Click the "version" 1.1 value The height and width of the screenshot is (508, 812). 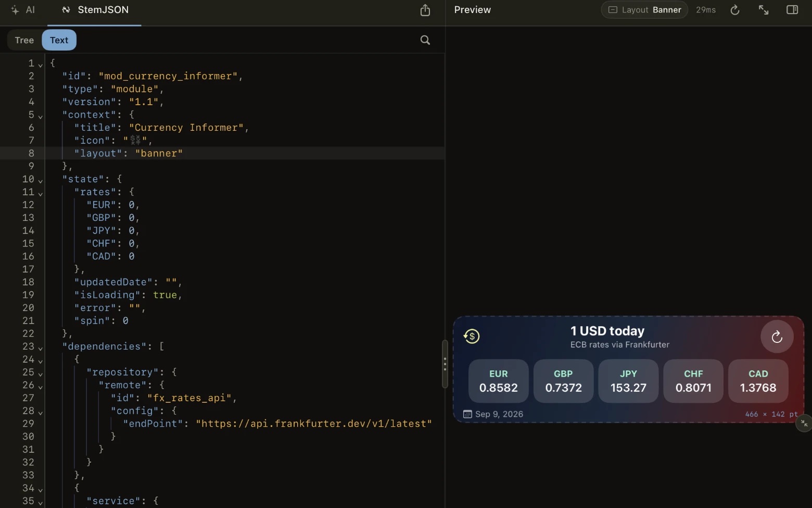click(144, 102)
